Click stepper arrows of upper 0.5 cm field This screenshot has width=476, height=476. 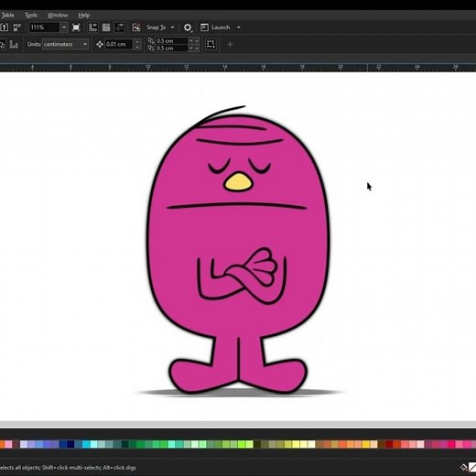(x=194, y=41)
